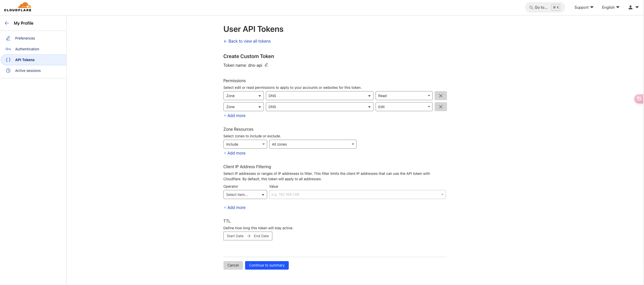The image size is (644, 285).
Task: Open the account profile icon menu
Action: click(630, 7)
